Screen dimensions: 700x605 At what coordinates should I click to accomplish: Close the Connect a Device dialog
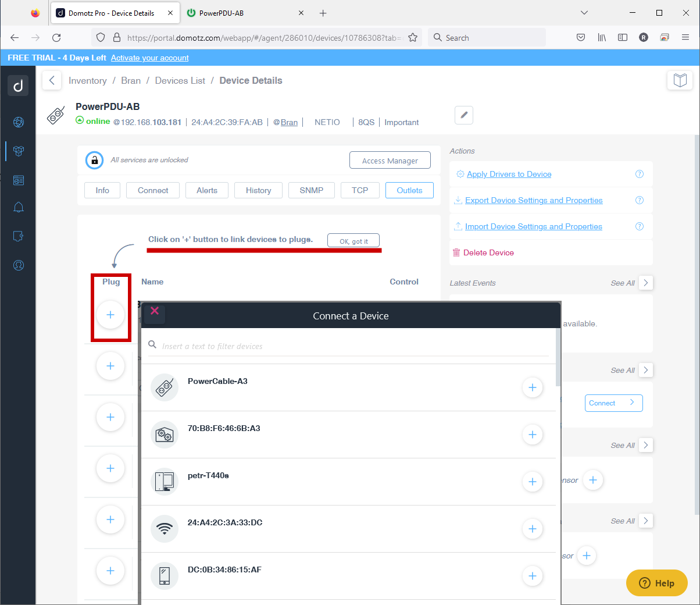pos(155,311)
